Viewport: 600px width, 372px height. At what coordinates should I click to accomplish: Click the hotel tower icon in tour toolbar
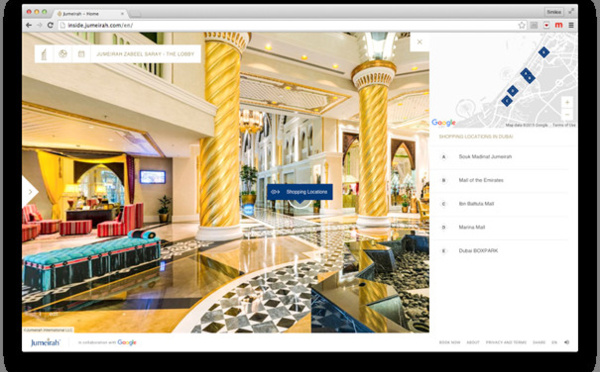click(x=44, y=54)
